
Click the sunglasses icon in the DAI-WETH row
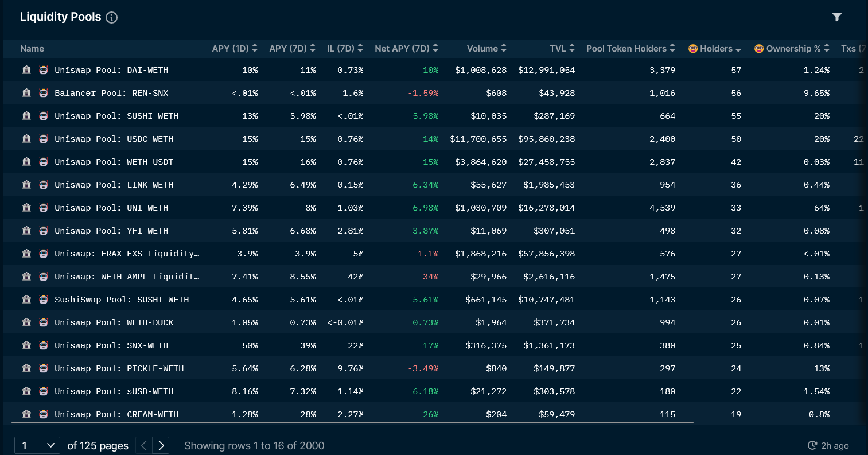[x=44, y=70]
